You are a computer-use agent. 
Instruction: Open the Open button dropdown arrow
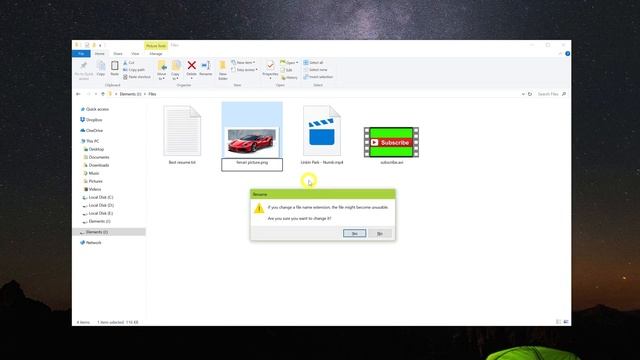click(297, 62)
